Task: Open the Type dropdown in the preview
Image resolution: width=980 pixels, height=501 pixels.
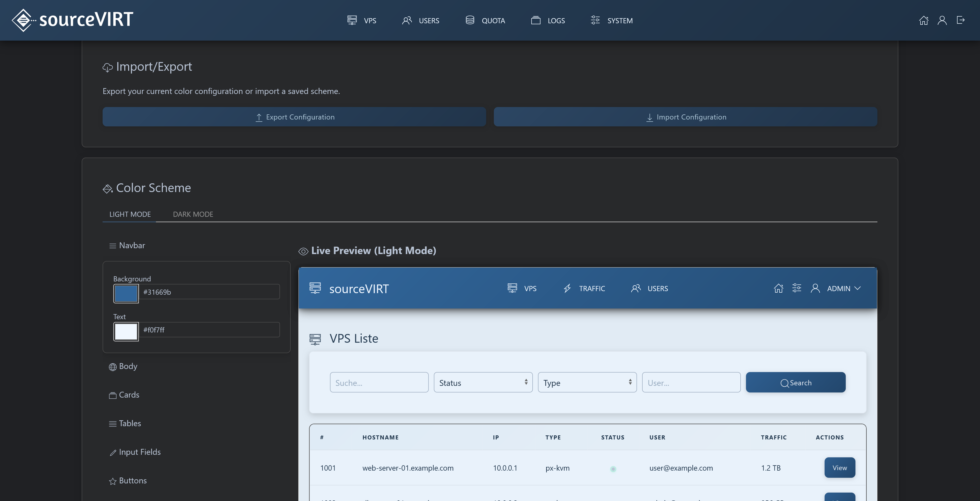Action: pos(587,383)
